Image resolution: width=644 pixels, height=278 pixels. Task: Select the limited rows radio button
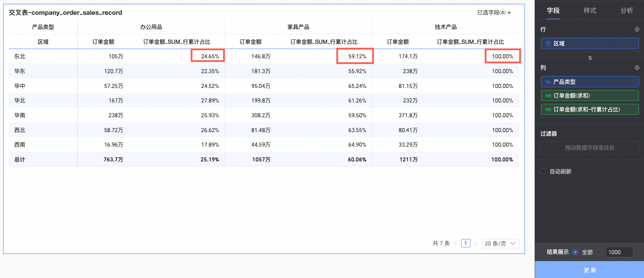tap(599, 252)
